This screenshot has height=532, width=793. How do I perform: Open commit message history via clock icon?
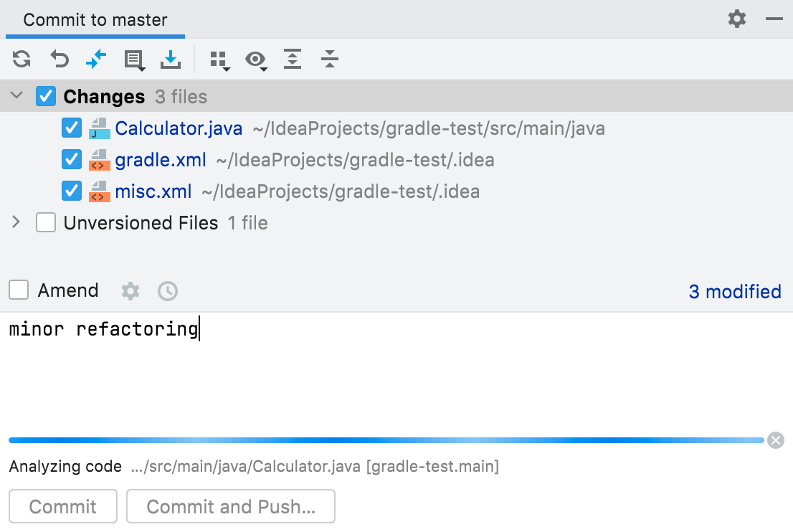167,291
